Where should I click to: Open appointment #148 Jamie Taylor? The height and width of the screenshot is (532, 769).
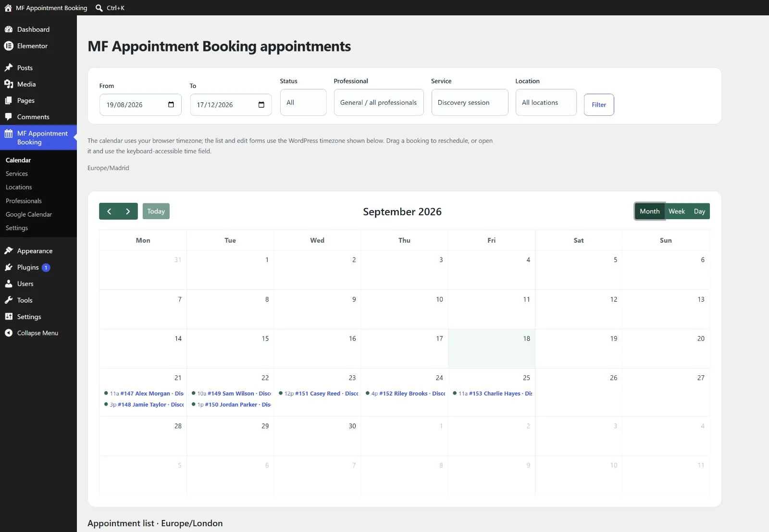click(144, 405)
